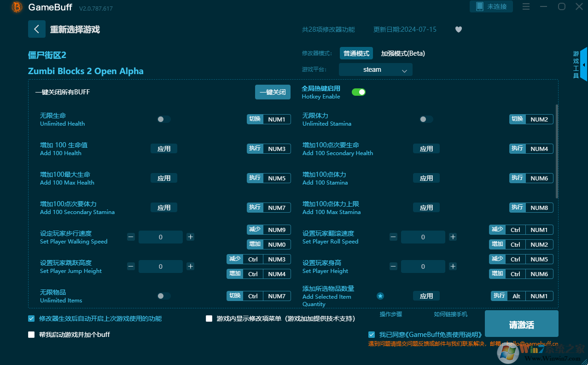Switch to 加强模式(Beta) enhanced mode tab

tap(402, 53)
